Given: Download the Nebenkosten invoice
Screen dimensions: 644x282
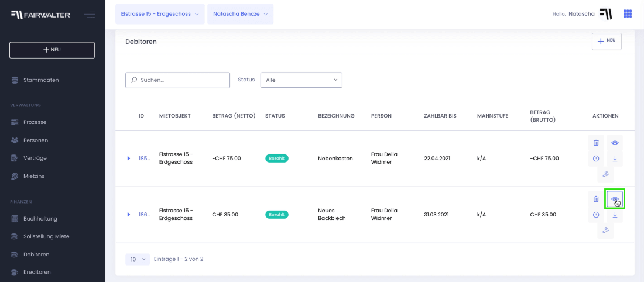Looking at the screenshot, I should point(615,159).
